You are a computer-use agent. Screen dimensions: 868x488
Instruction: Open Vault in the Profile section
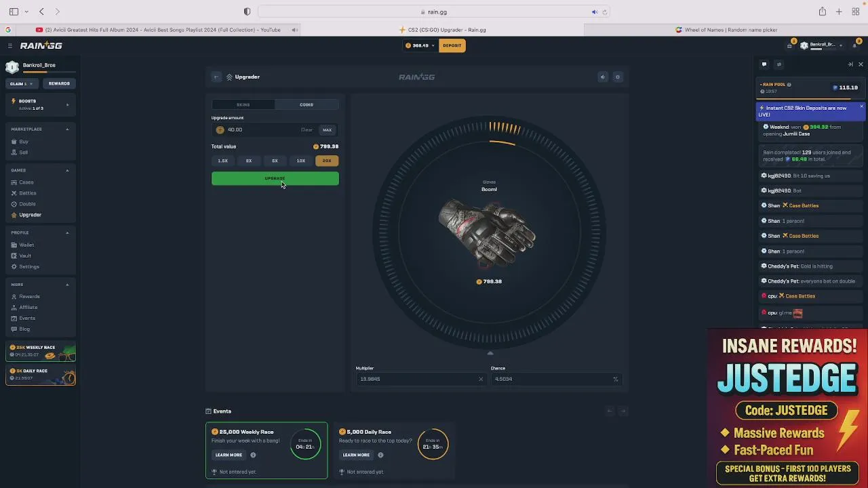[x=25, y=256]
